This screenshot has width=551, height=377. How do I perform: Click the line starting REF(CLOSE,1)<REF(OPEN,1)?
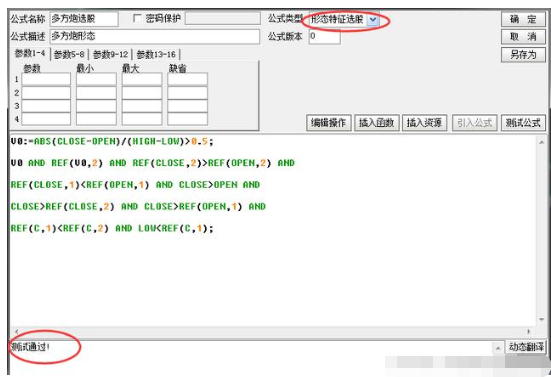[x=135, y=185]
